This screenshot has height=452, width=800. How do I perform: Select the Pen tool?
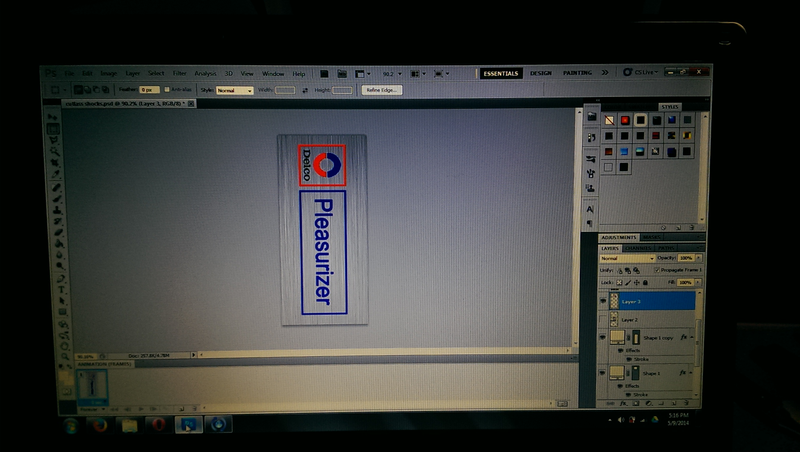pyautogui.click(x=61, y=279)
